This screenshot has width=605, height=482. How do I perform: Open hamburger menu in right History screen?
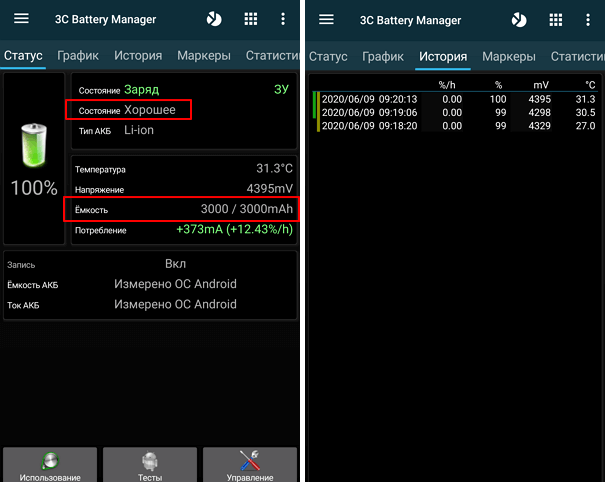(326, 19)
